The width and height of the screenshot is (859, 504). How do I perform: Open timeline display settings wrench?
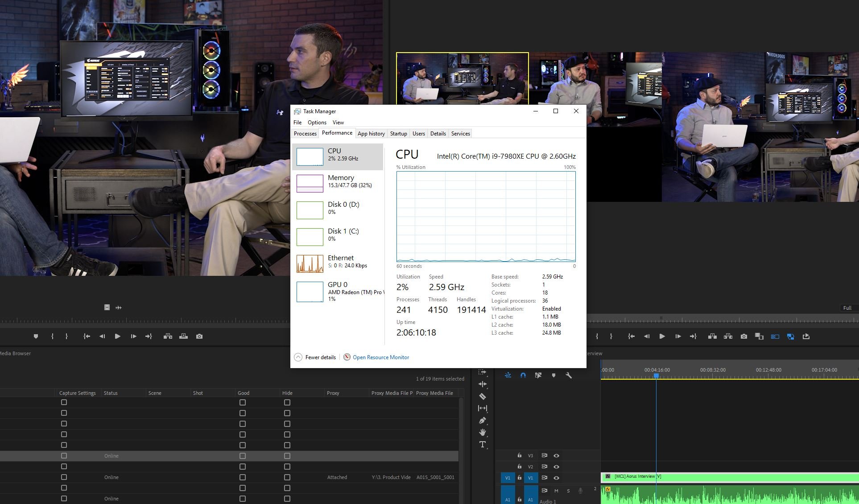click(569, 375)
